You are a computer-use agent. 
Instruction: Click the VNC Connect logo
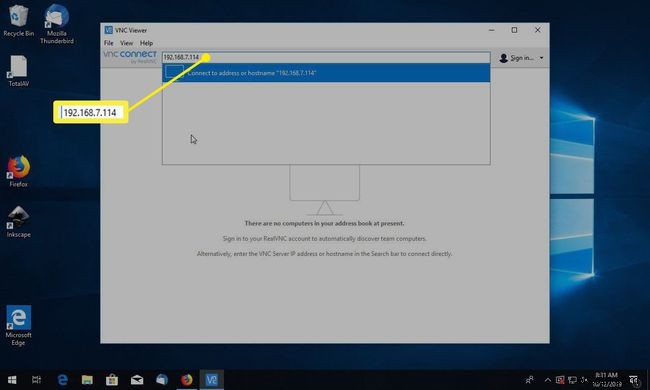130,57
